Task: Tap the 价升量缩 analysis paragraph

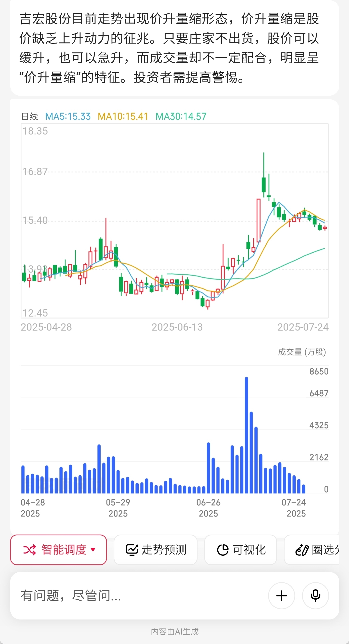Action: (x=169, y=48)
